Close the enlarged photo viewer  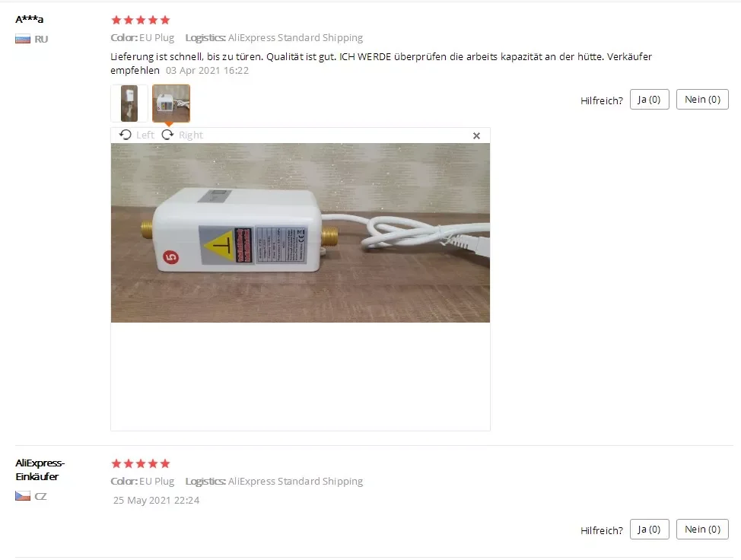pyautogui.click(x=476, y=136)
